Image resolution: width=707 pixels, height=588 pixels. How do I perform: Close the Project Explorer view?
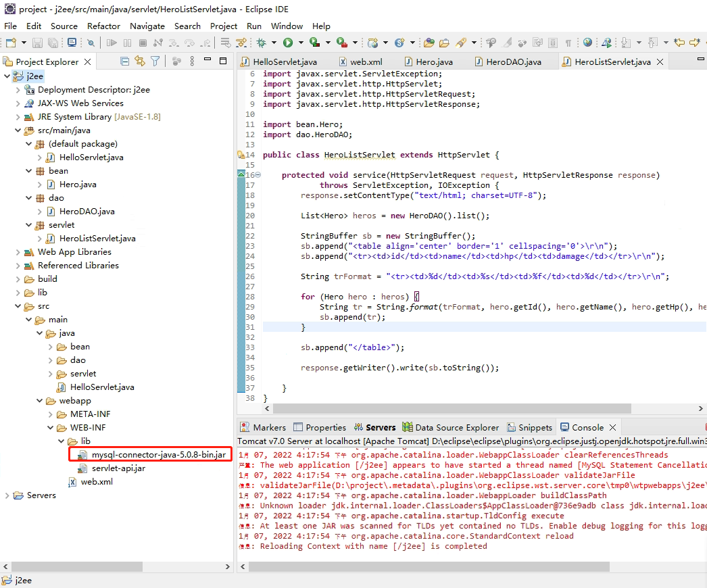pos(87,62)
